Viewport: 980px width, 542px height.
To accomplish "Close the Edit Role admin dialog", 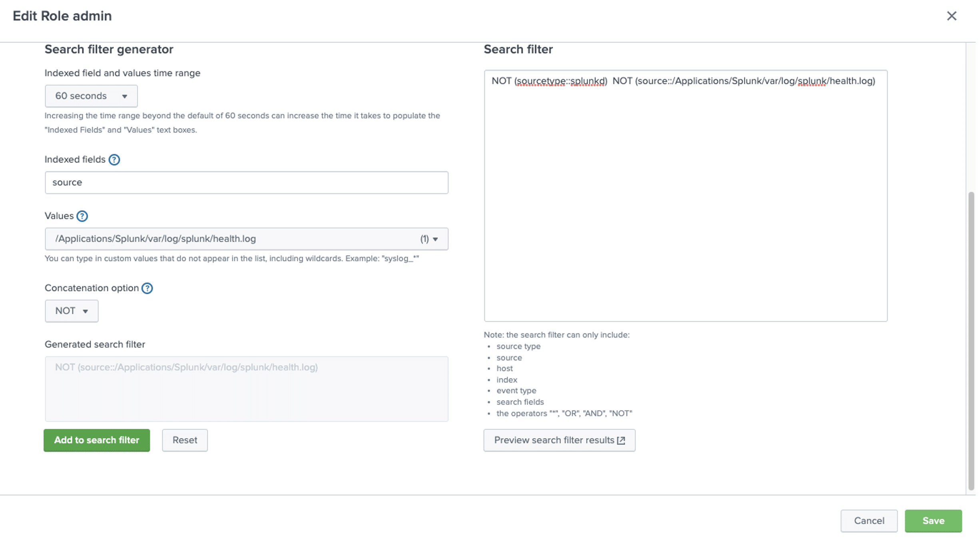I will pyautogui.click(x=952, y=16).
